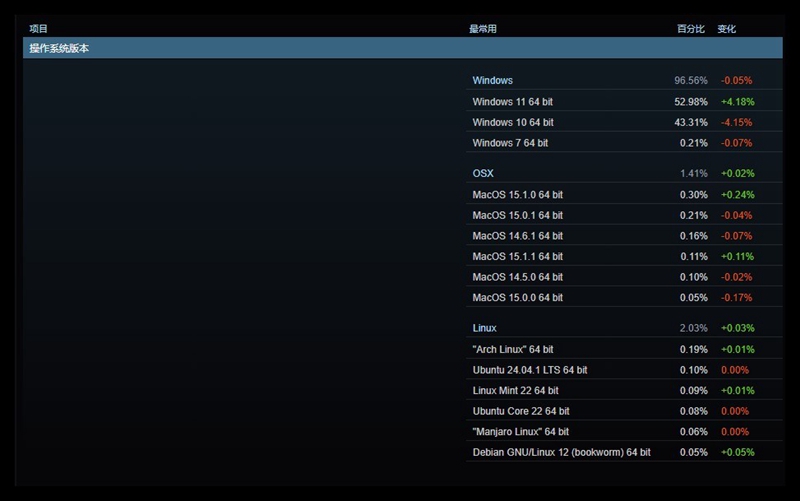Click the +4.18% change value

(x=737, y=102)
